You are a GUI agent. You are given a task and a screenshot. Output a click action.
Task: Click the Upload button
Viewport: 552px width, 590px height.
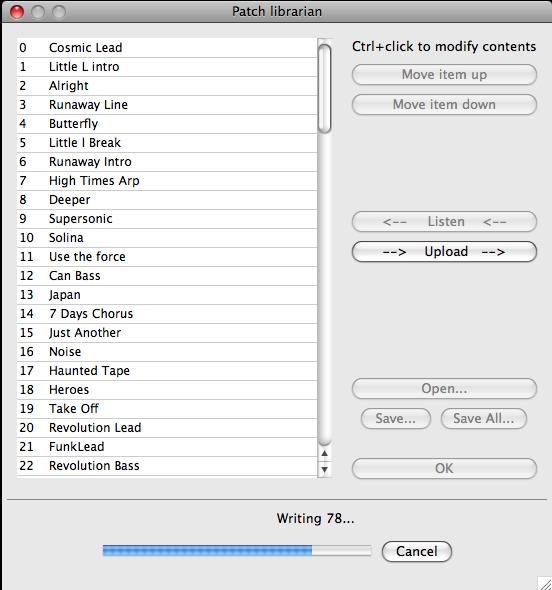(444, 251)
